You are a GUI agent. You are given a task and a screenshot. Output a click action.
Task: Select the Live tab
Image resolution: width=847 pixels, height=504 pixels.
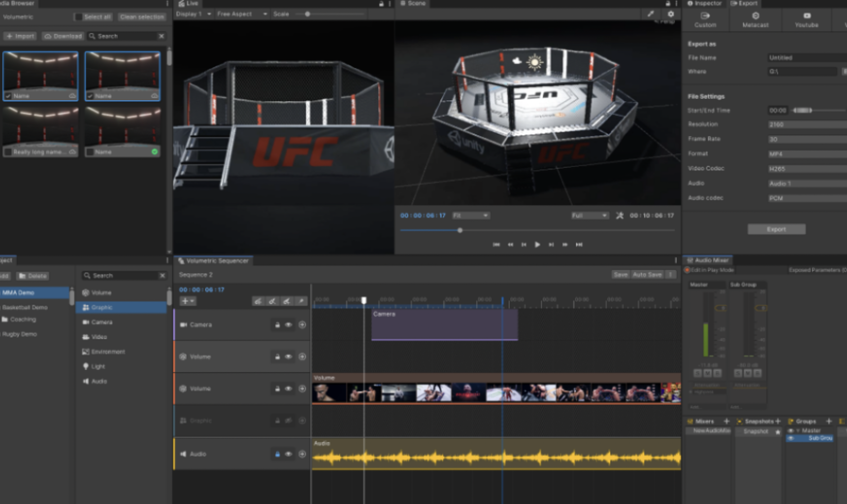tap(188, 3)
